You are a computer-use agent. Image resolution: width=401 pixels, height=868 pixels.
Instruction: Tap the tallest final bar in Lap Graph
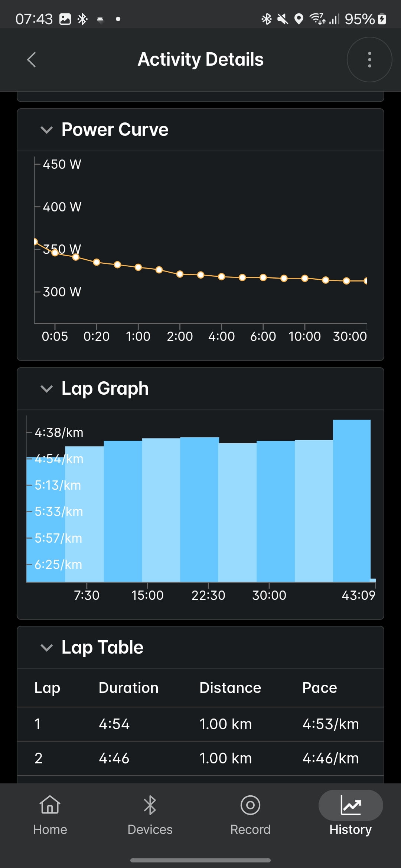coord(351,501)
